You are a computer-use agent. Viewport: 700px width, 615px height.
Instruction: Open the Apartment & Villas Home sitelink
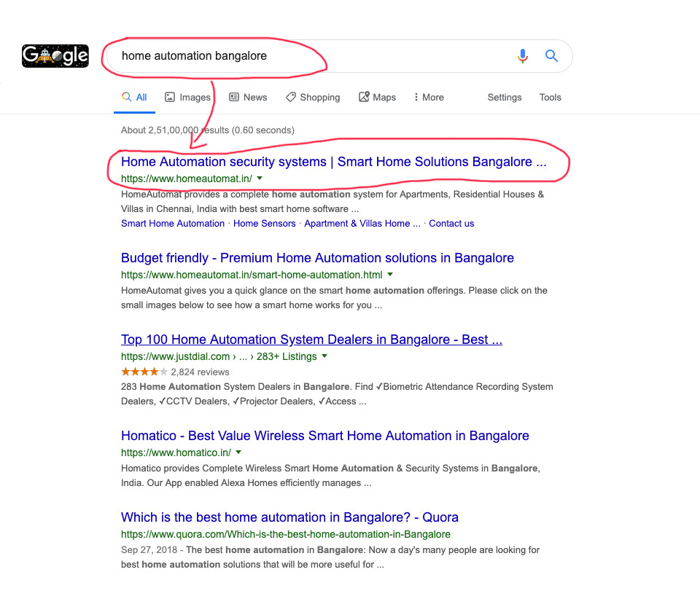pyautogui.click(x=362, y=224)
